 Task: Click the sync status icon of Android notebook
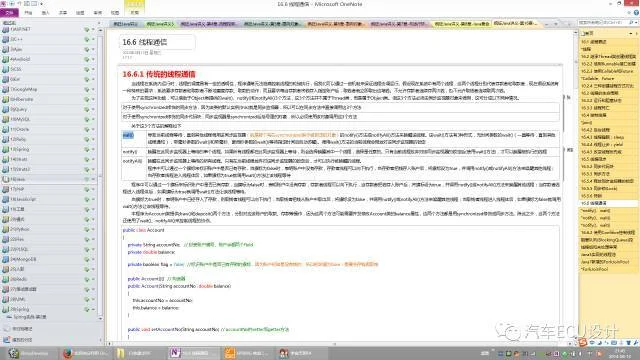click(x=87, y=59)
